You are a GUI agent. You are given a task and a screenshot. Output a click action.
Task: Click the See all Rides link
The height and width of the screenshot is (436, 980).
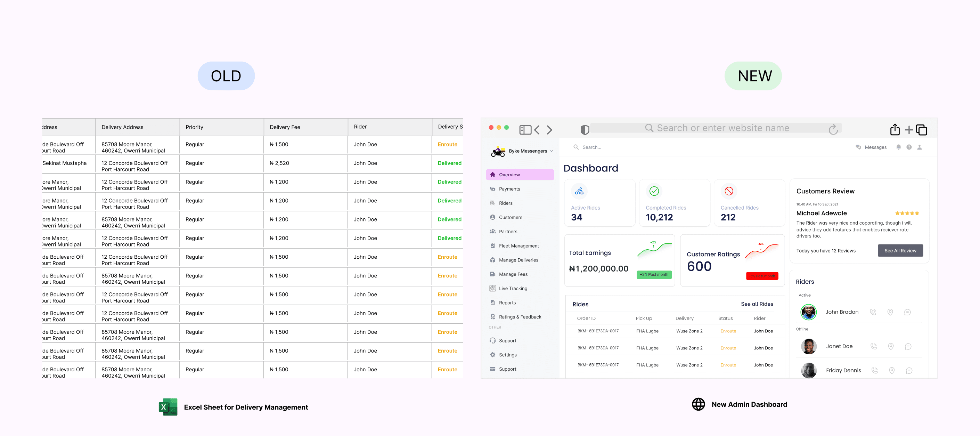[x=757, y=304]
